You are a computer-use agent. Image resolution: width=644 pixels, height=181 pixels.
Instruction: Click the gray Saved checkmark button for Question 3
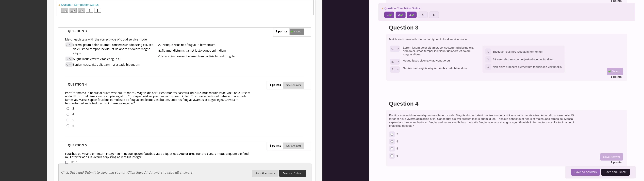tap(296, 32)
